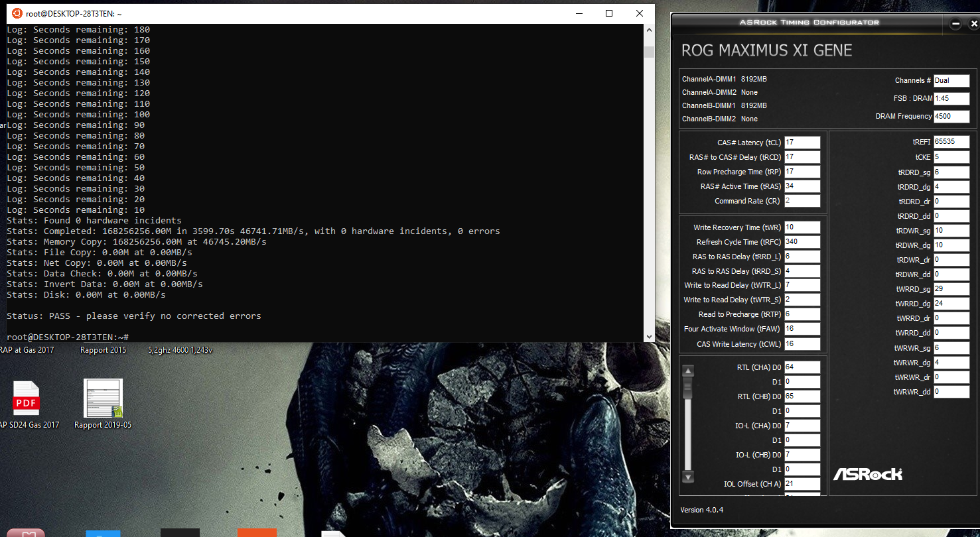Click the FSB : DRAM field showing 1:45
980x537 pixels.
[951, 98]
